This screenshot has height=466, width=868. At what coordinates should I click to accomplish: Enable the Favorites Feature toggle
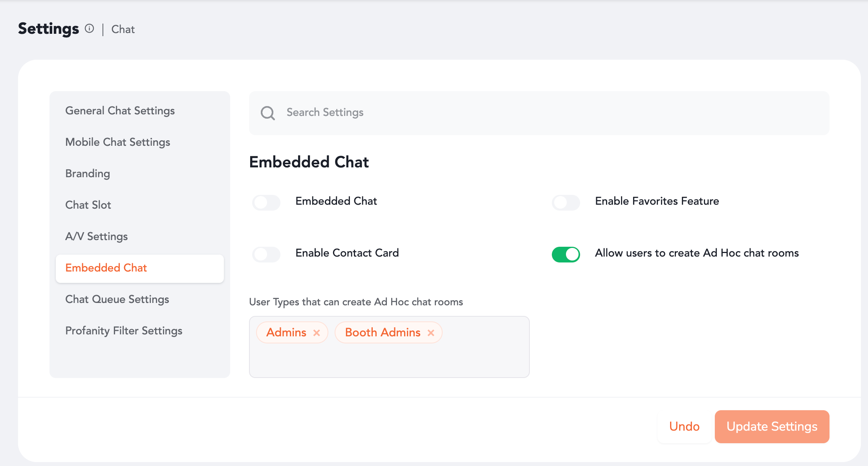tap(566, 202)
